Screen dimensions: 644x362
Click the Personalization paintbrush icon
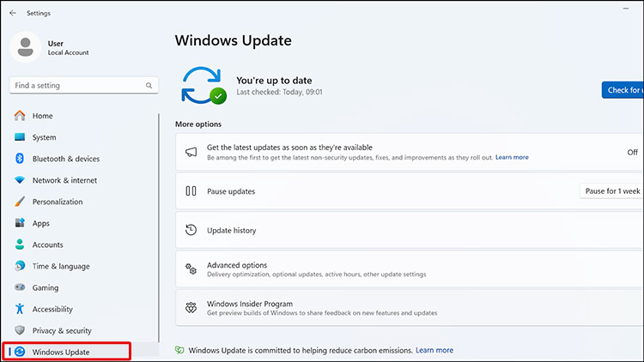pyautogui.click(x=20, y=202)
